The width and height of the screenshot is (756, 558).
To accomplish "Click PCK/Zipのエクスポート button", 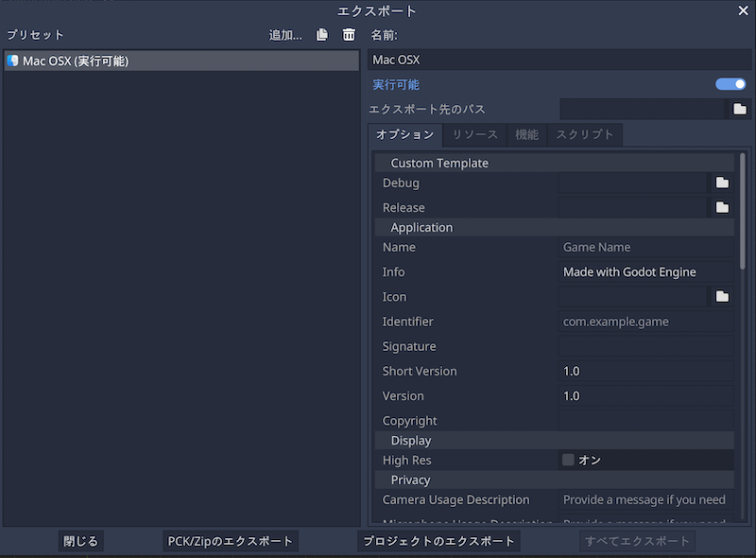I will tap(231, 541).
